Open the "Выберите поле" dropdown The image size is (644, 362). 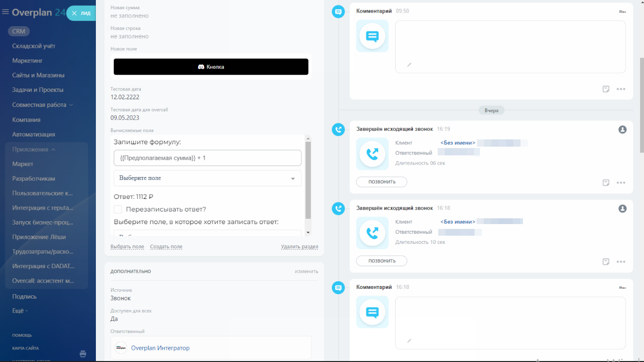point(207,178)
